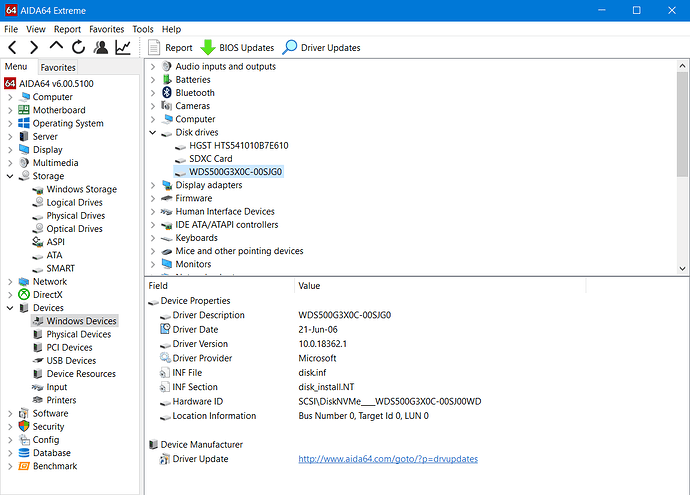Select the Display icon in sidebar
690x495 pixels.
(24, 150)
